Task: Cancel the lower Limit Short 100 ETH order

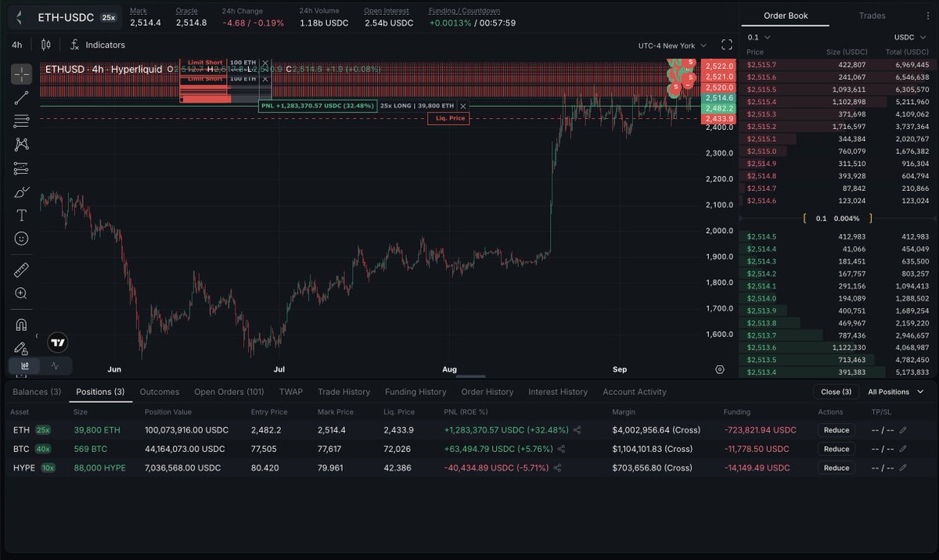Action: [x=264, y=79]
